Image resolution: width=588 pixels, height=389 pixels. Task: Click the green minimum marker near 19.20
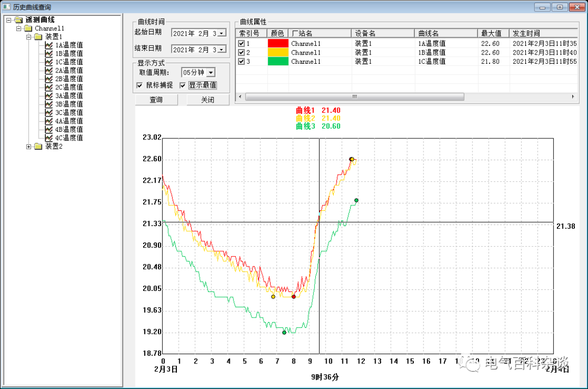click(x=284, y=332)
